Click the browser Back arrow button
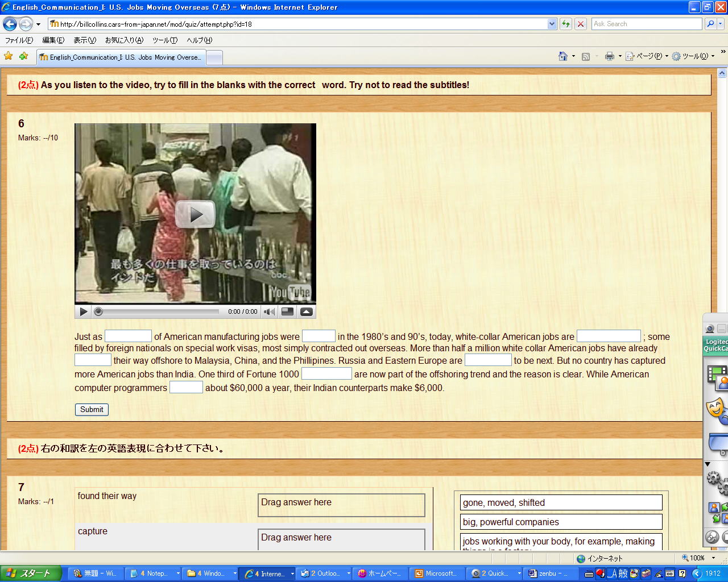Image resolution: width=728 pixels, height=582 pixels. (10, 24)
